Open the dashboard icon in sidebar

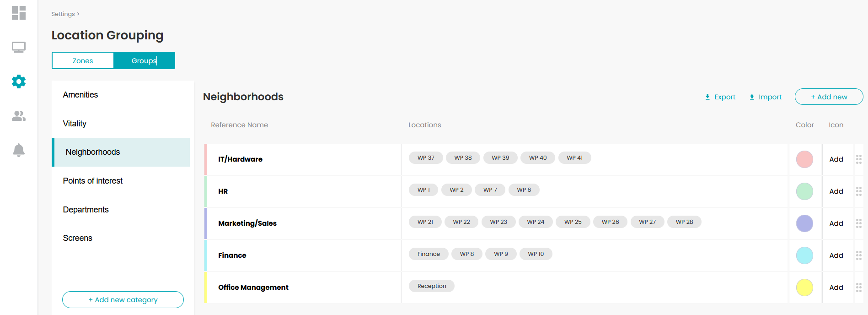pyautogui.click(x=19, y=13)
